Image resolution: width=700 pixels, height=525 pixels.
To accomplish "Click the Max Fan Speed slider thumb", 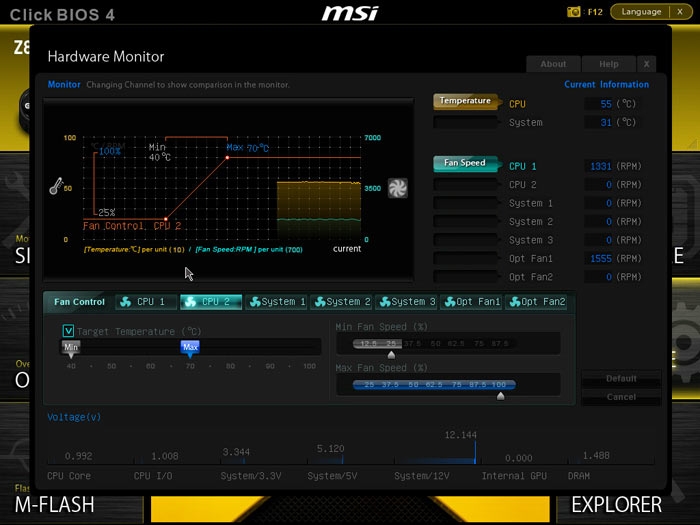I will pyautogui.click(x=500, y=396).
